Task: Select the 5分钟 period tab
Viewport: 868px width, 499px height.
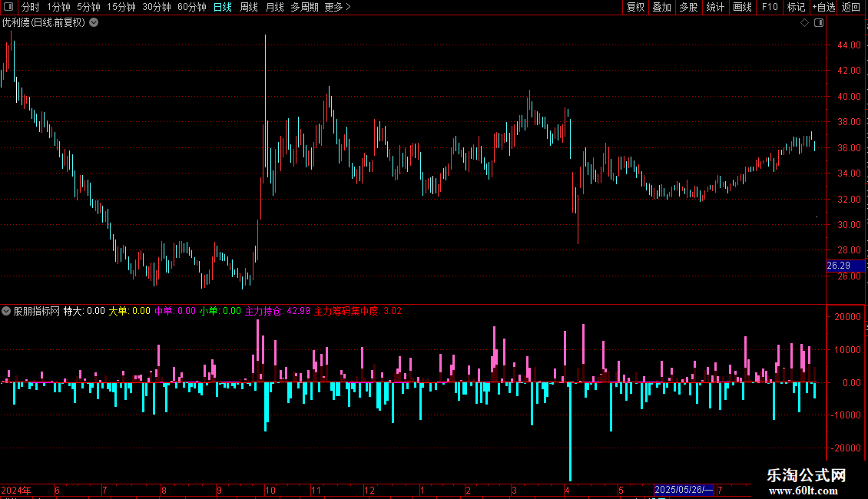Action: click(x=88, y=7)
